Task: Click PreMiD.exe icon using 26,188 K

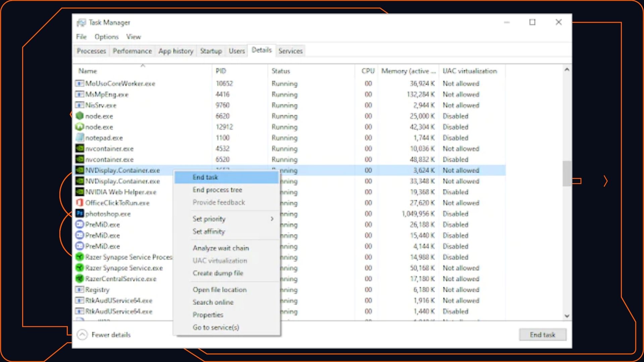Action: pyautogui.click(x=79, y=224)
